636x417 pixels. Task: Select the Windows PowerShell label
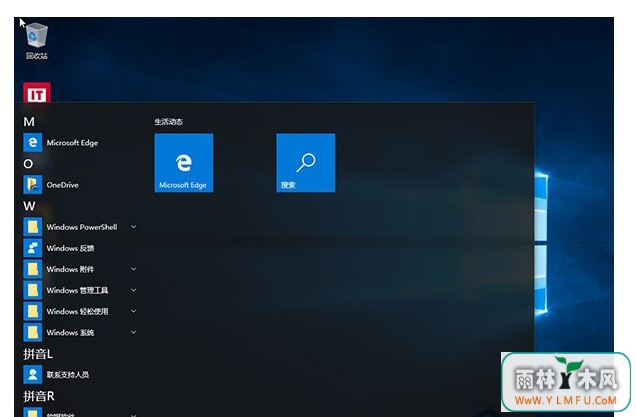82,227
